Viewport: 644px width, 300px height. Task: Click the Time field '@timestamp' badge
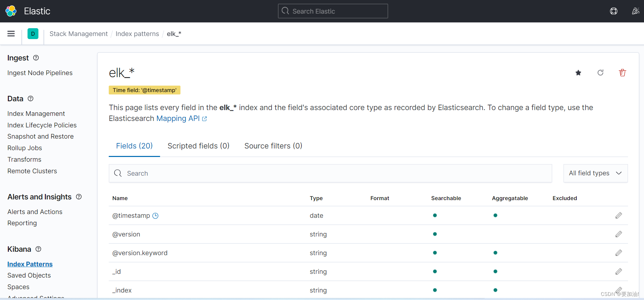[x=144, y=90]
